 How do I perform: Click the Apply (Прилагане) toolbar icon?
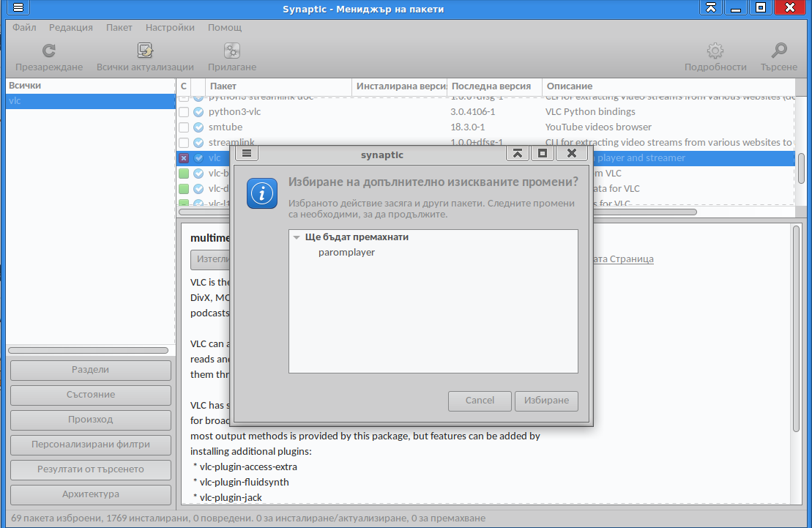[x=232, y=51]
